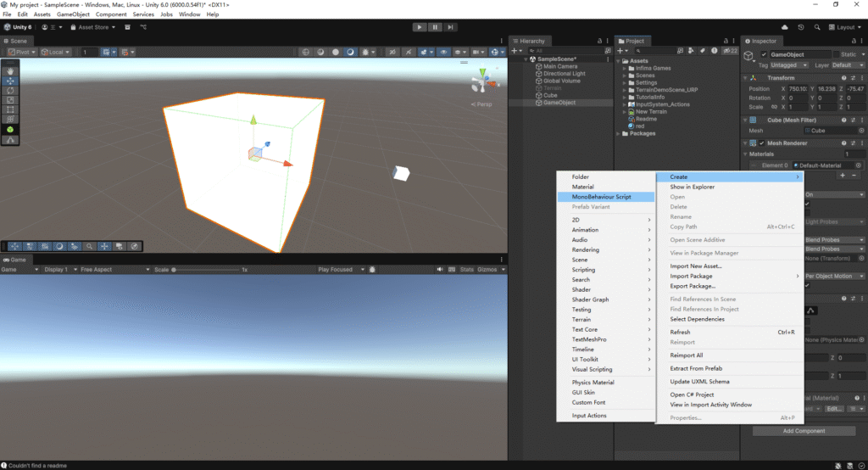This screenshot has width=868, height=470.
Task: Open the Play Focused dropdown
Action: (x=341, y=270)
